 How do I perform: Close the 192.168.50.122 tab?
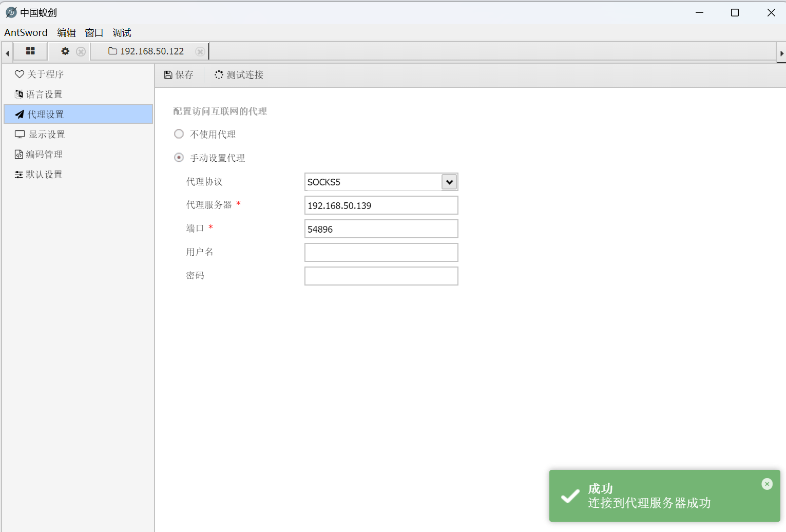click(200, 51)
